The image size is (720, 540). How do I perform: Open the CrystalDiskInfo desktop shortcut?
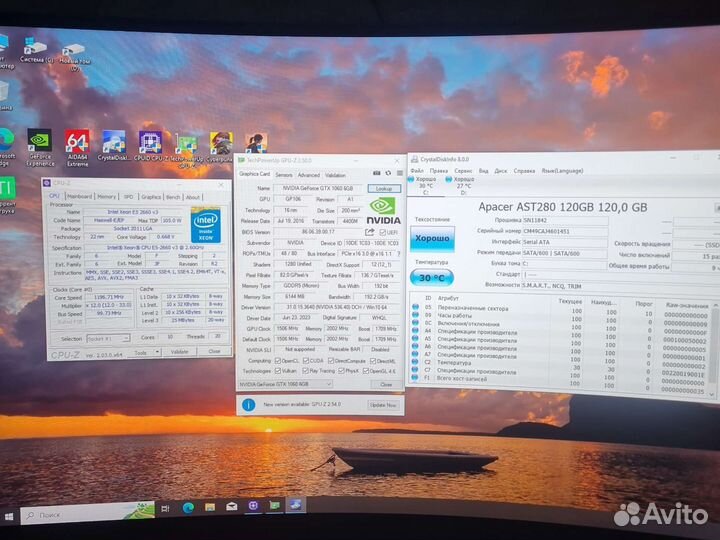pos(114,146)
